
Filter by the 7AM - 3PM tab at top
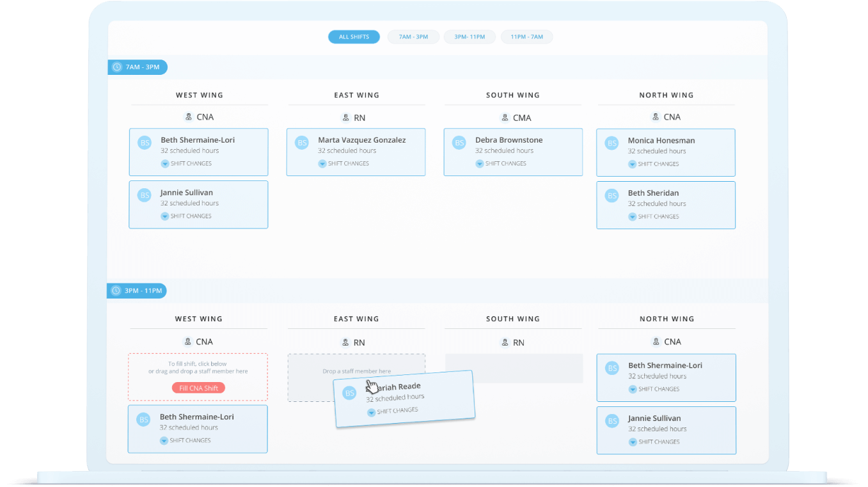(413, 37)
